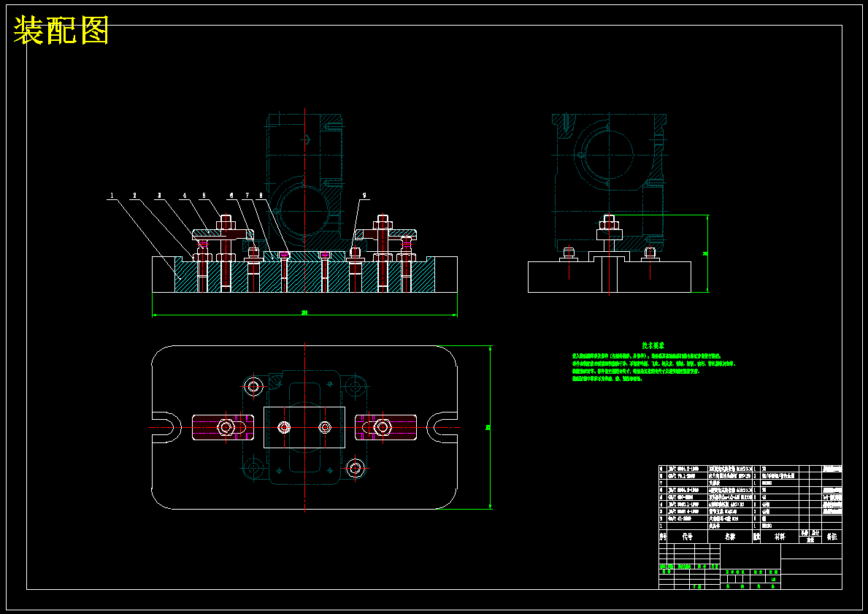Screen dimensions: 868x614
Task: Click the 材料 column header in parts list
Action: click(780, 537)
